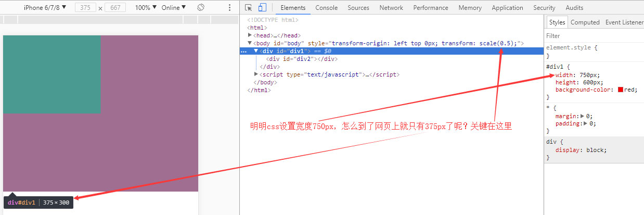Viewport: 644px width, 215px height.
Task: Expand the script element node
Action: 256,74
